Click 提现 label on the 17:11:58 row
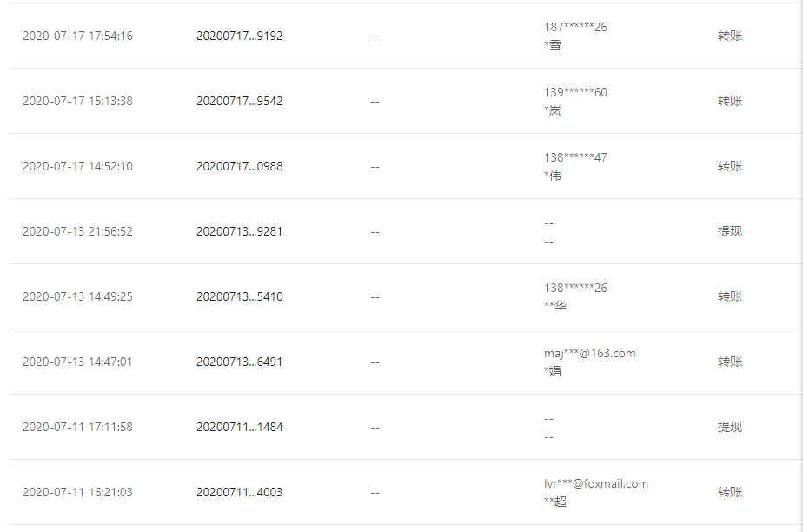 [729, 427]
